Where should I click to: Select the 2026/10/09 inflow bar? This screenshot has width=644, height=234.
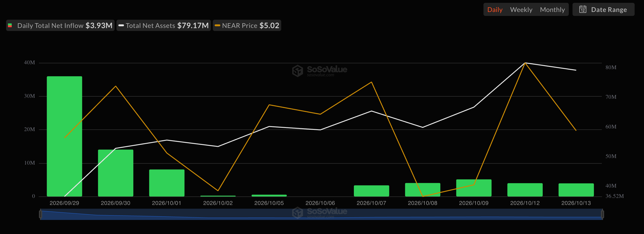click(474, 188)
